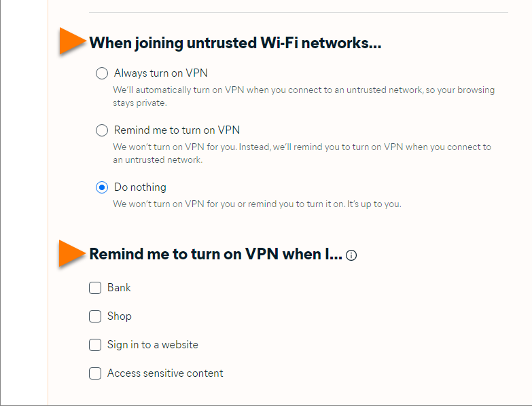Click the info icon beside the reminder heading
The width and height of the screenshot is (532, 406).
coord(351,256)
